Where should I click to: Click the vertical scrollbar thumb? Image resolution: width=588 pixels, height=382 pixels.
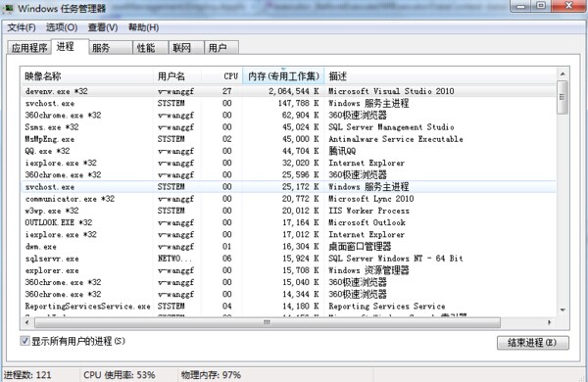pyautogui.click(x=563, y=97)
